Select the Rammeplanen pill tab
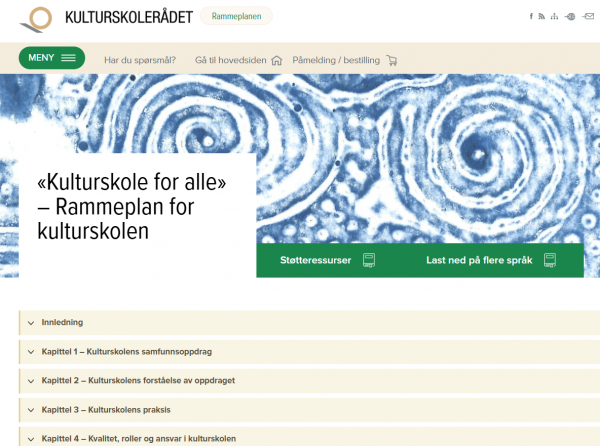This screenshot has width=600, height=446. coord(236,16)
